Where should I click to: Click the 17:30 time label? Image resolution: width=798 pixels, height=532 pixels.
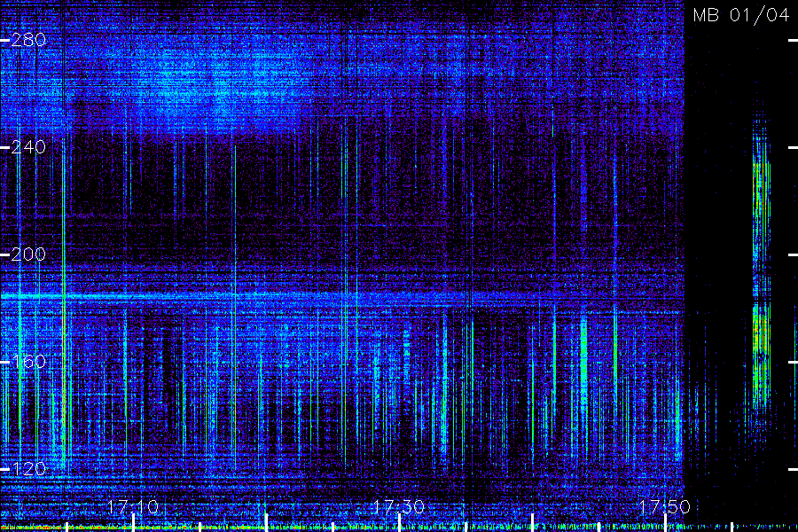tap(399, 506)
